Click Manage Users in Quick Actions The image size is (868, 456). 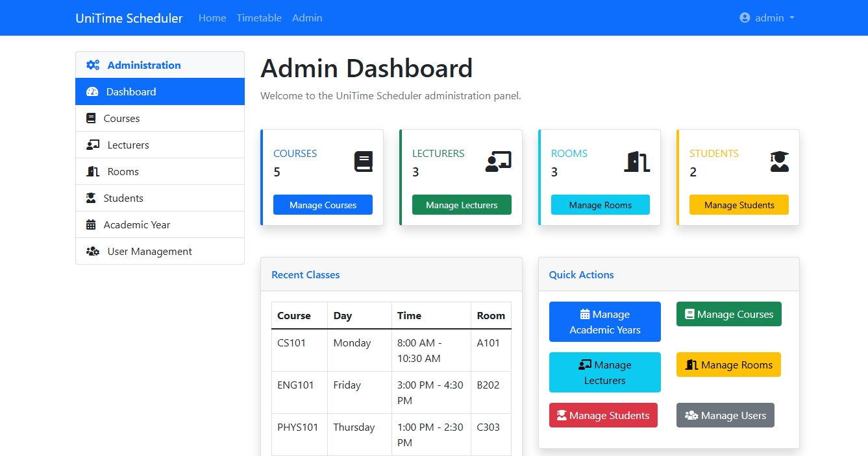click(x=725, y=415)
